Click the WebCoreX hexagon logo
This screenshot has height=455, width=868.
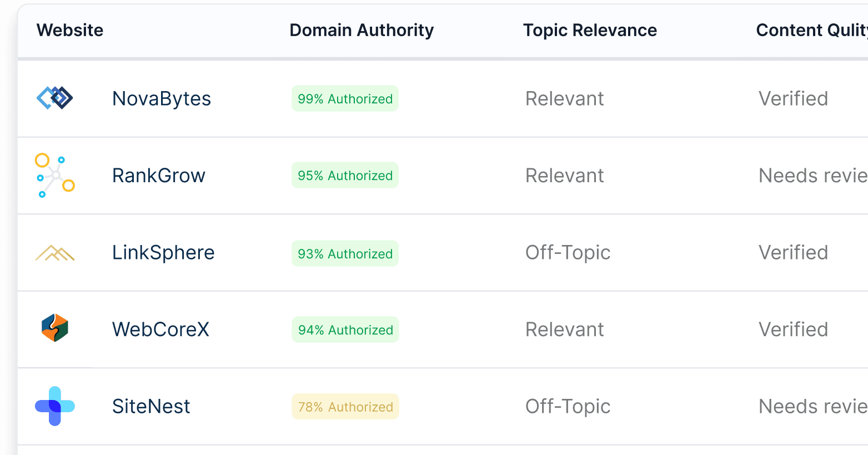(x=54, y=329)
